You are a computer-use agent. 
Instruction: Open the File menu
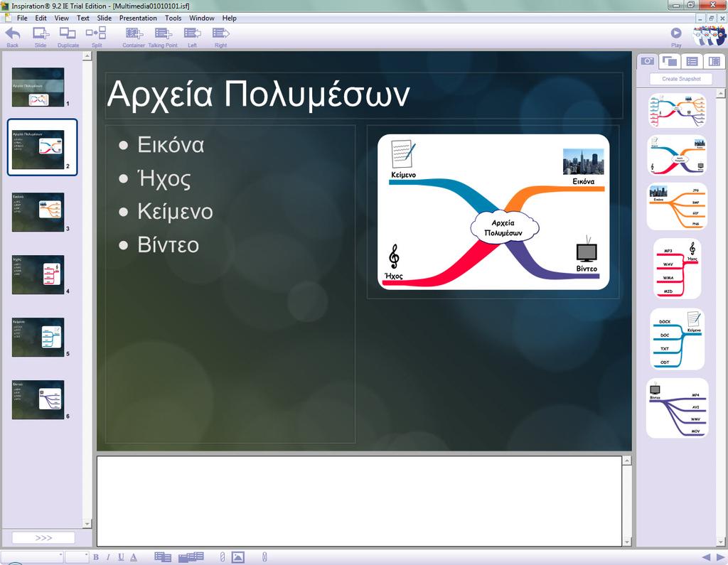(22, 18)
